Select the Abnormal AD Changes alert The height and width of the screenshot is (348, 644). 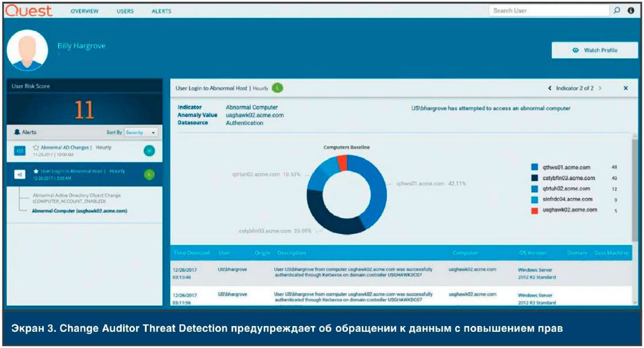(x=84, y=151)
